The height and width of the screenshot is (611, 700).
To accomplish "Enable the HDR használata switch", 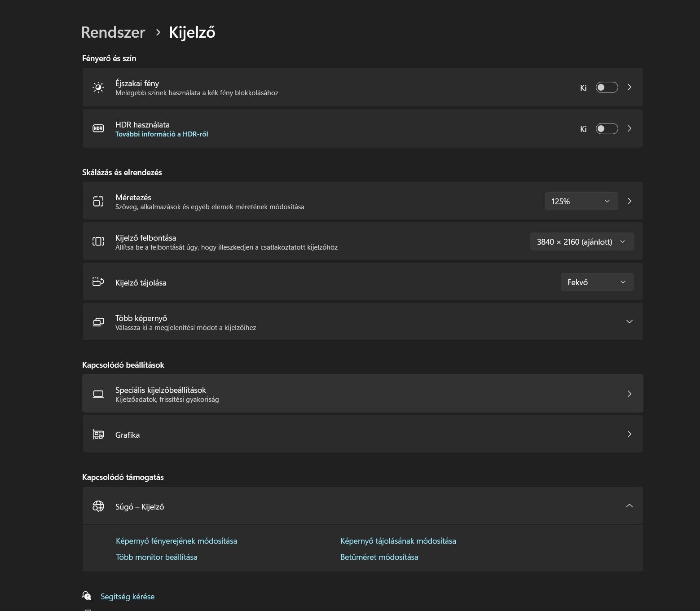I will pyautogui.click(x=607, y=129).
